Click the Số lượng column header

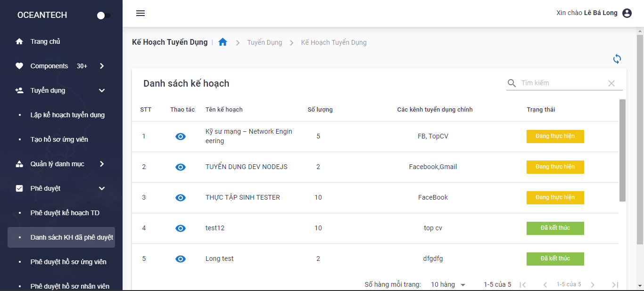[x=320, y=110]
